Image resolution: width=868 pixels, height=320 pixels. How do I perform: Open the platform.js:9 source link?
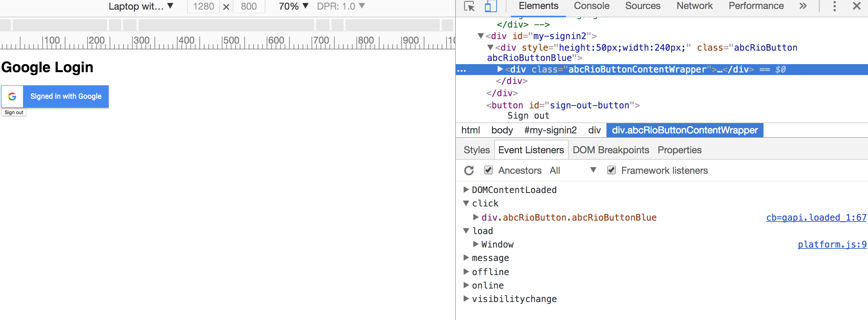pyautogui.click(x=832, y=244)
